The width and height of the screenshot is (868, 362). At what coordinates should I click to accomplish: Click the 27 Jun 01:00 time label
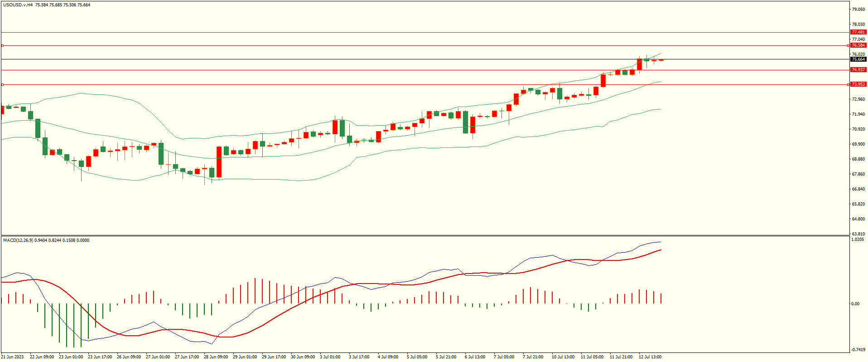tap(158, 357)
